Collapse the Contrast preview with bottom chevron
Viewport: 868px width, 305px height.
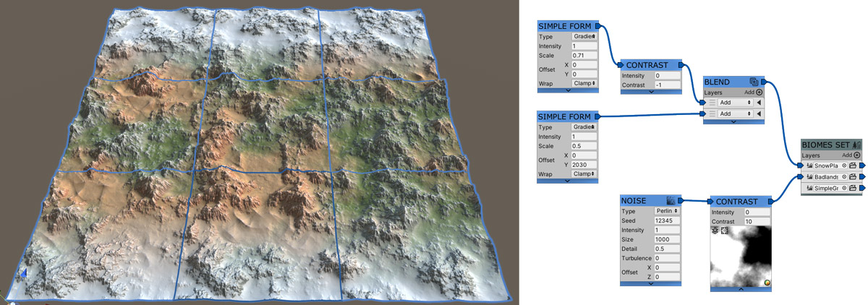[x=741, y=288]
